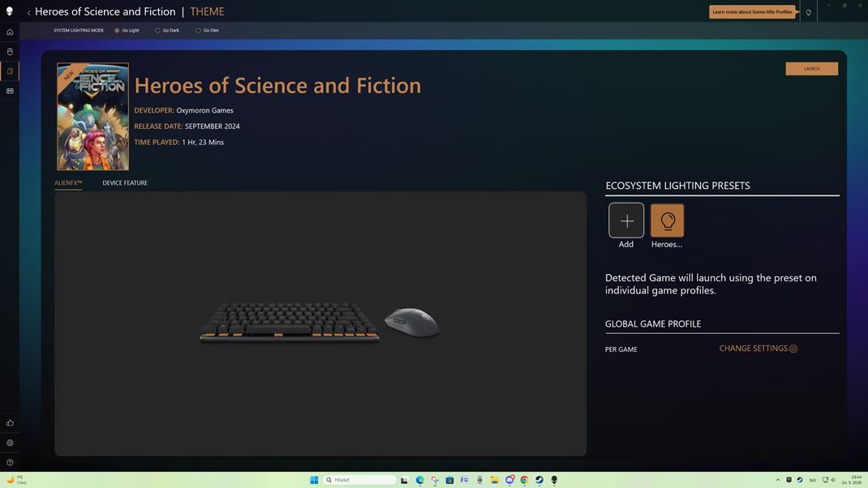
Task: Add a new ecosystem lighting preset
Action: pyautogui.click(x=626, y=220)
